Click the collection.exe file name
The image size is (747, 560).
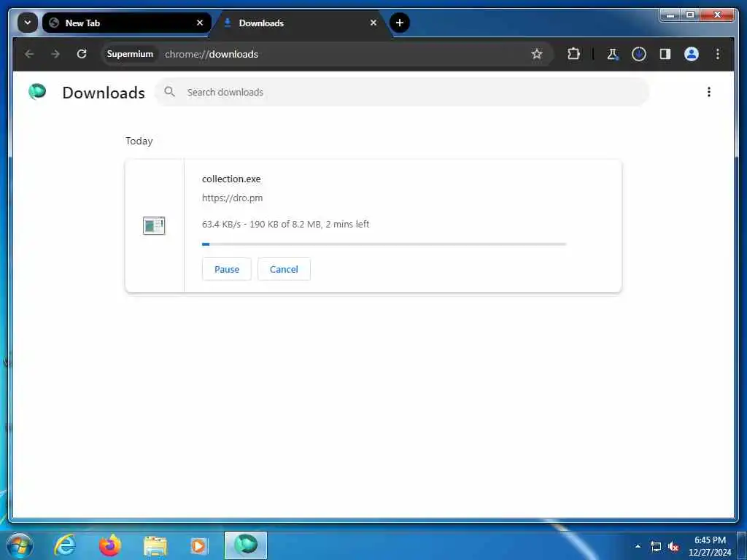tap(231, 179)
